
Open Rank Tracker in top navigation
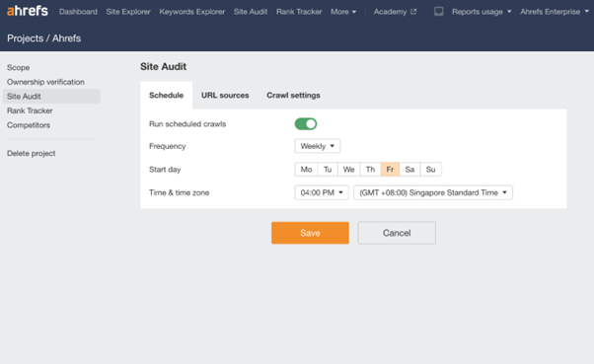coord(299,12)
